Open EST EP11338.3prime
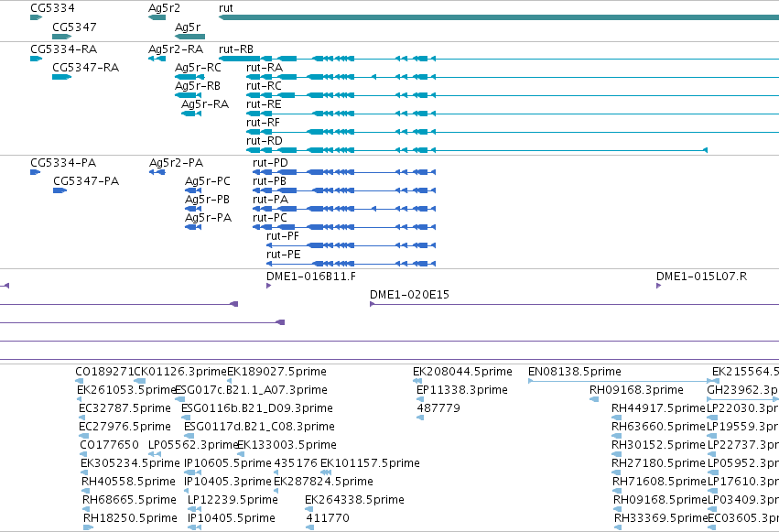 462,390
